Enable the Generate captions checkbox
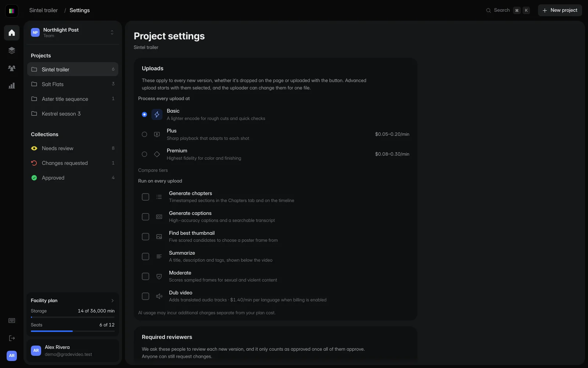 coord(146,217)
